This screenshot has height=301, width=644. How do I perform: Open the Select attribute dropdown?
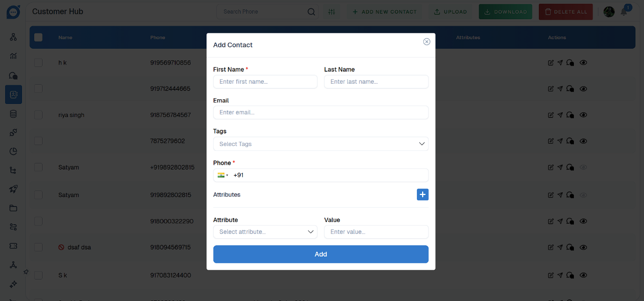click(265, 232)
